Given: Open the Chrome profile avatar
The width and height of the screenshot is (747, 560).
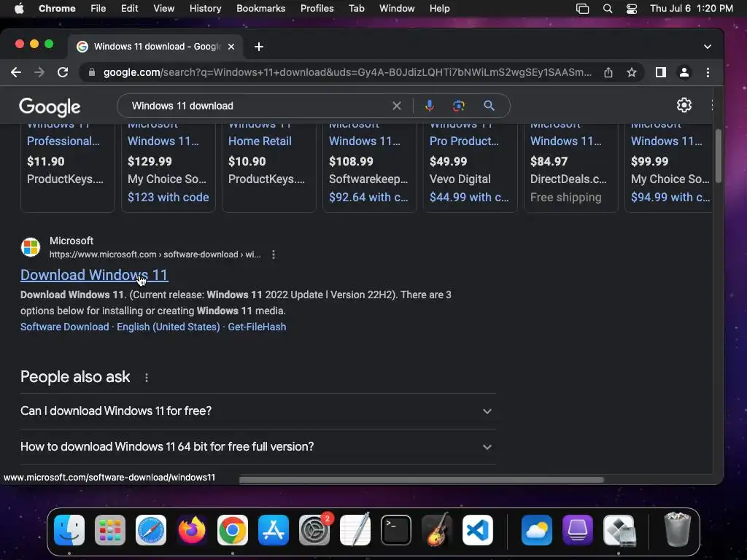Looking at the screenshot, I should [x=684, y=72].
